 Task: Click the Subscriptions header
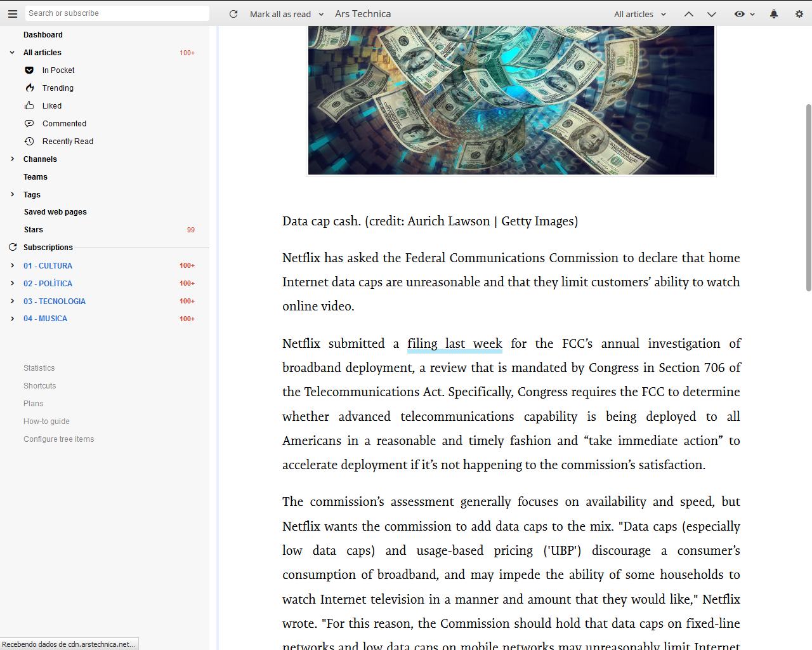pos(48,248)
